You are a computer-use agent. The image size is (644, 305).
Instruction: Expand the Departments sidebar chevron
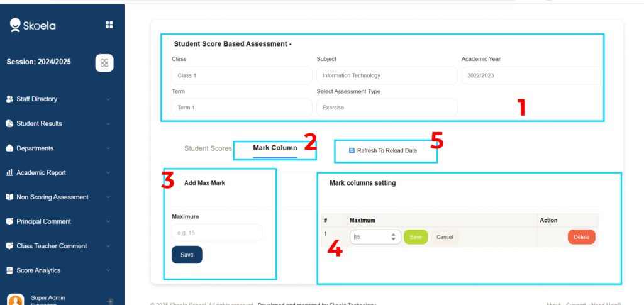point(108,148)
